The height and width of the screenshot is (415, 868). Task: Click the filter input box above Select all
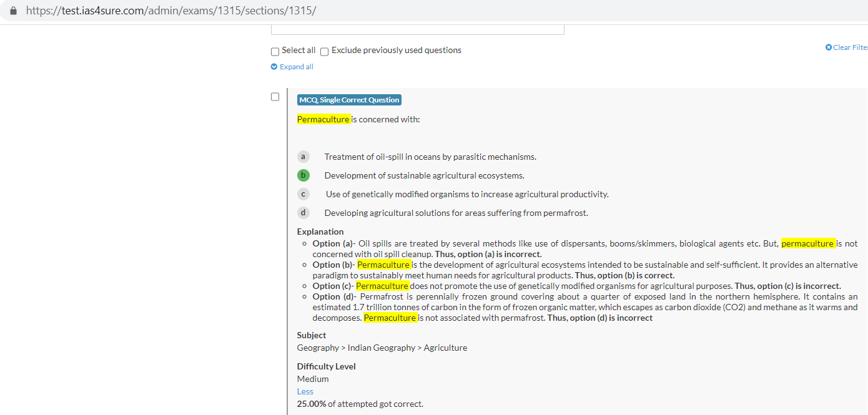point(417,29)
